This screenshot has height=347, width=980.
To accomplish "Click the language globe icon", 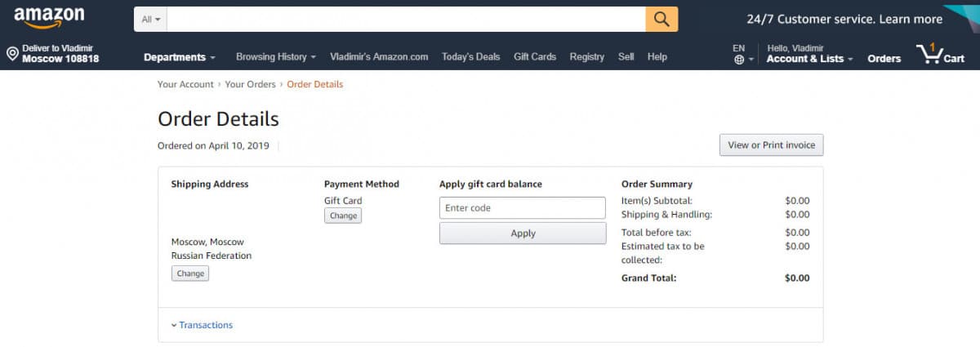I will [739, 60].
